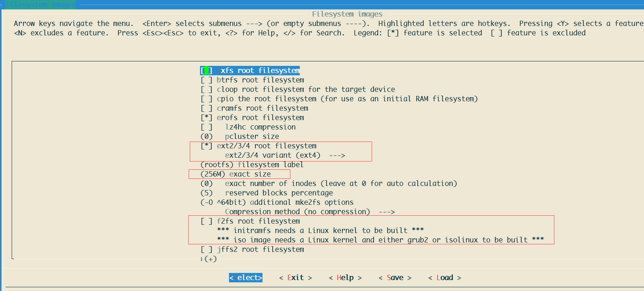Enable btrfs root filesystem option
Screen dimensions: 644x291
206,80
